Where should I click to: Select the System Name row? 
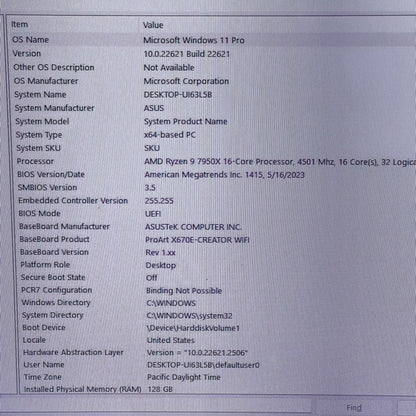[212, 95]
